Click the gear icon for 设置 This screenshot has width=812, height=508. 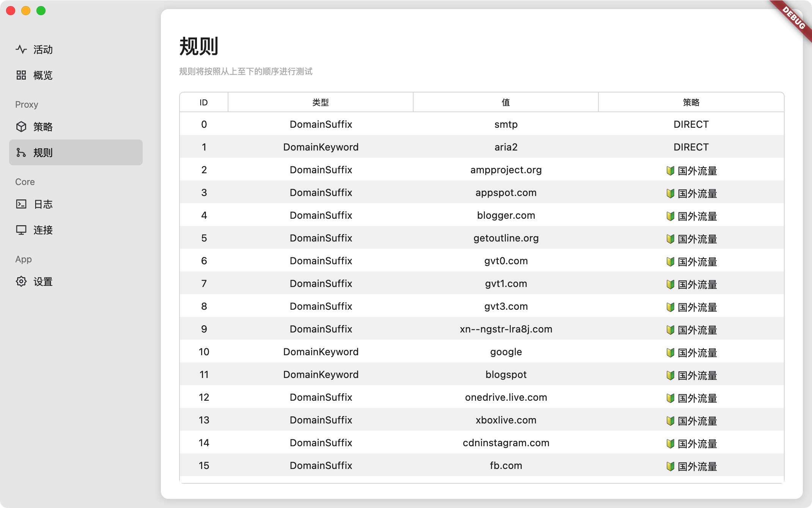[21, 281]
